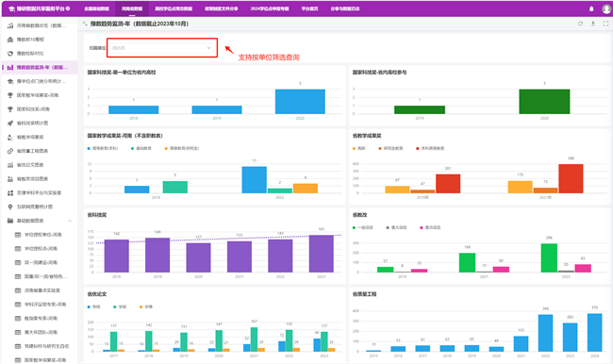Click trophy icon beside 国家教学成果奖-河南

10,95
